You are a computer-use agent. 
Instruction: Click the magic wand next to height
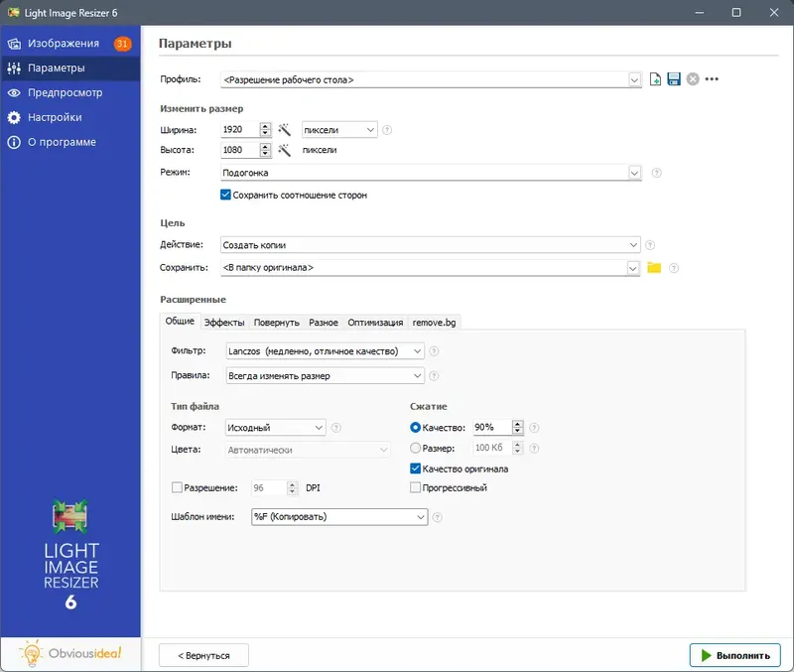[x=285, y=150]
